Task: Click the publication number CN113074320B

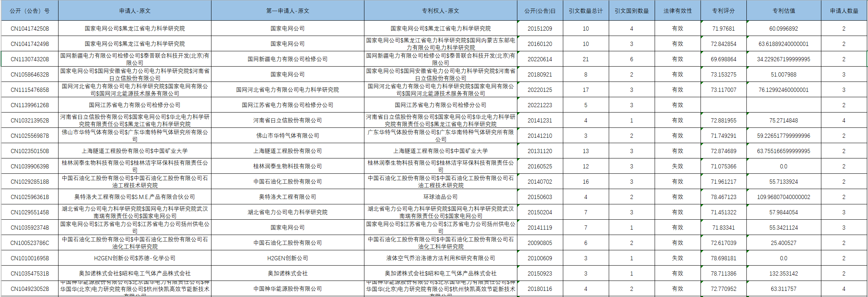Action: pos(30,59)
